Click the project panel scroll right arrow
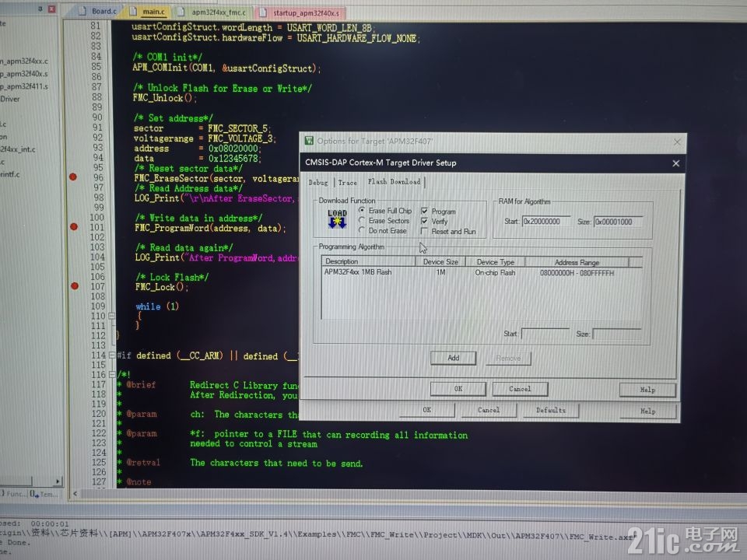The width and height of the screenshot is (747, 560). click(x=58, y=481)
